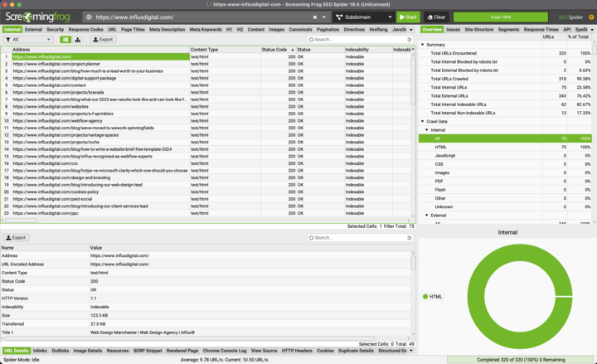Click the add column plus icon

pos(413,50)
